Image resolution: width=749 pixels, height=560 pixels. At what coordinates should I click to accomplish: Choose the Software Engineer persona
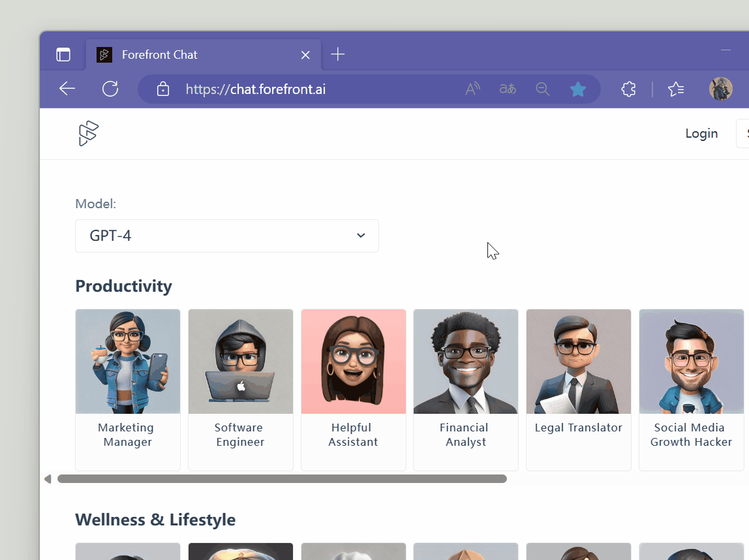pyautogui.click(x=241, y=390)
